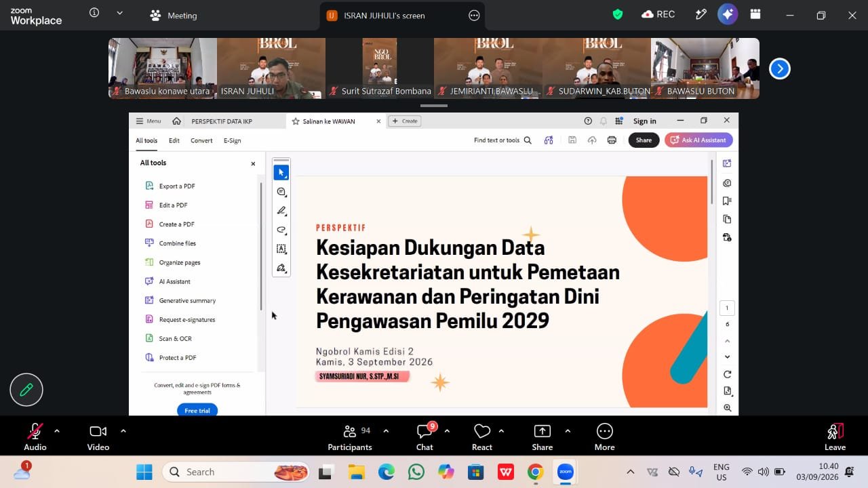
Task: Switch to the Meeting tab
Action: pyautogui.click(x=174, y=15)
